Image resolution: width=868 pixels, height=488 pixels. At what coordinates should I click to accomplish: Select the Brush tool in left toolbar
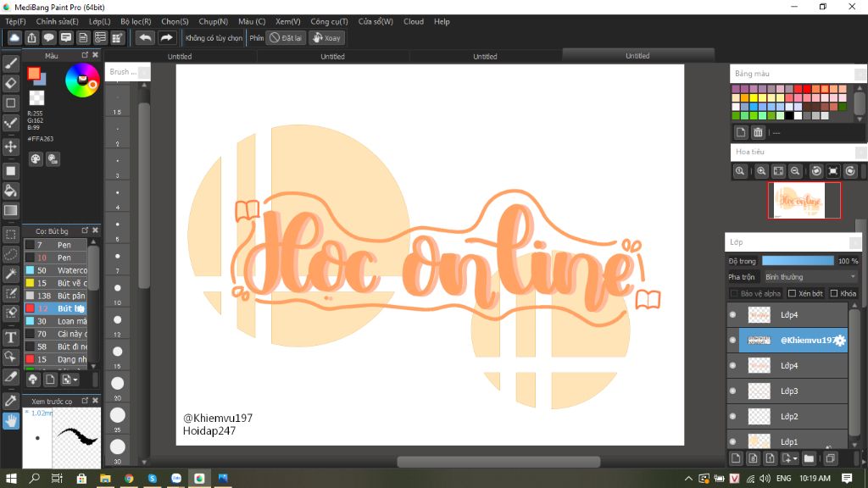[x=10, y=64]
